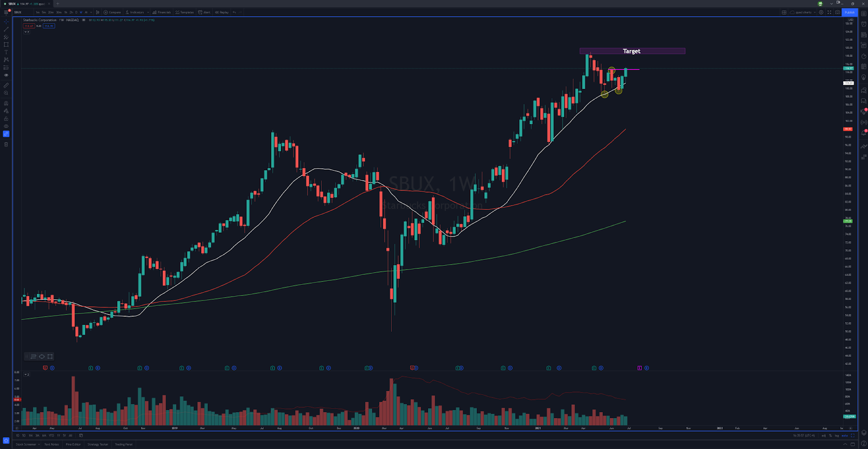Open the USD currency selector
Screen dimensions: 868x449
point(851,20)
